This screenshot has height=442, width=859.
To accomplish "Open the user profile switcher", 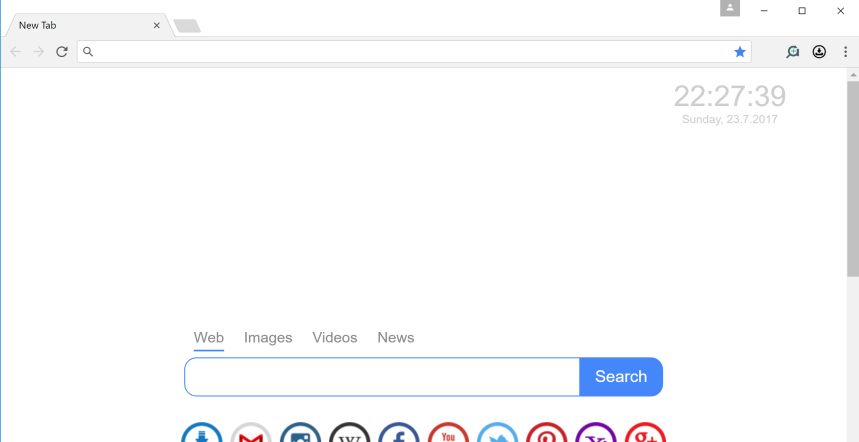I will pos(730,9).
